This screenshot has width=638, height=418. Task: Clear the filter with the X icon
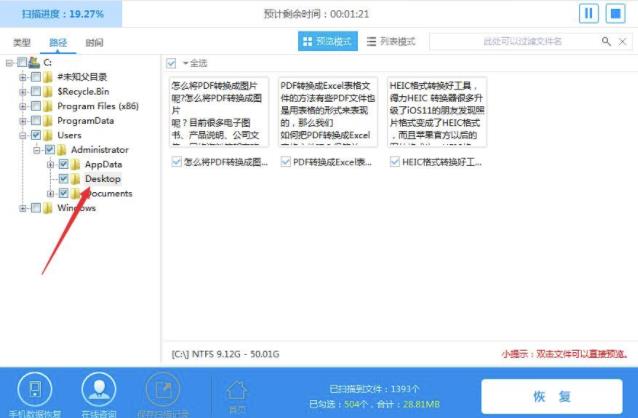point(623,42)
